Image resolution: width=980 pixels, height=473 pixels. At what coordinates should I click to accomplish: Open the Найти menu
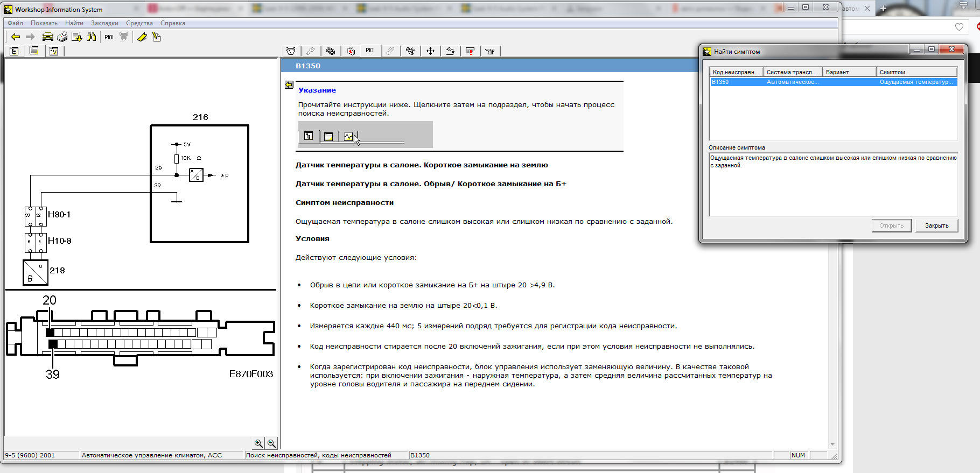74,23
